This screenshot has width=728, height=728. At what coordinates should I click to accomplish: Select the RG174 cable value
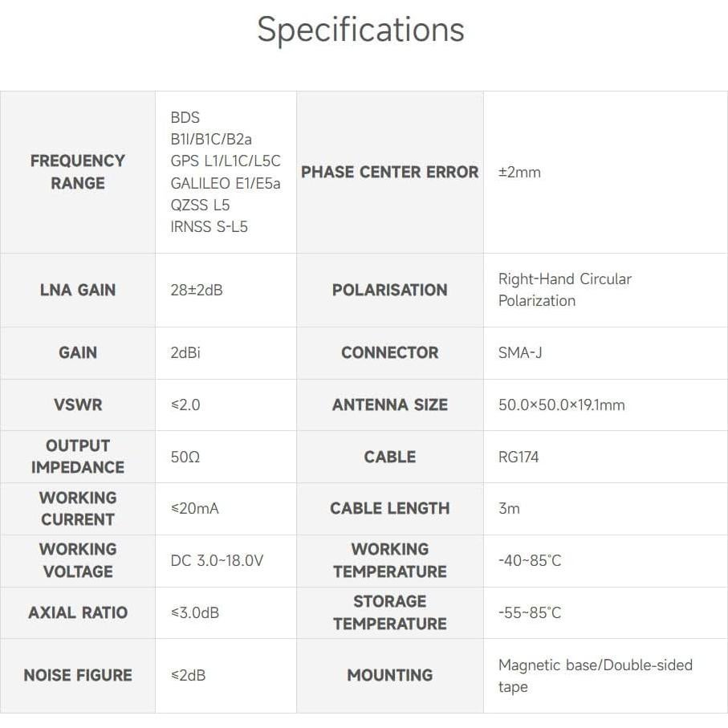(x=519, y=457)
